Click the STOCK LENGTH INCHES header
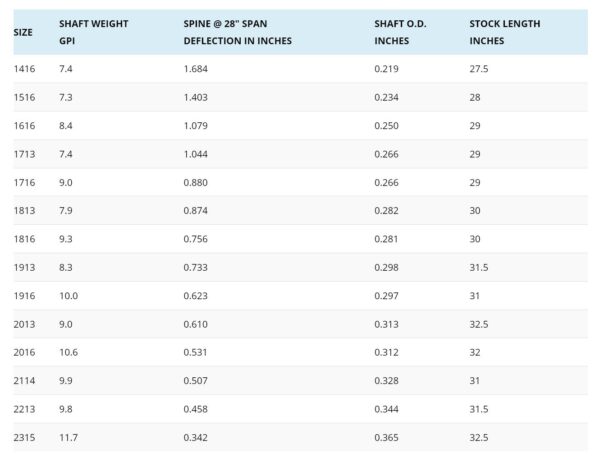Viewport: 600px width, 463px height. pos(505,32)
